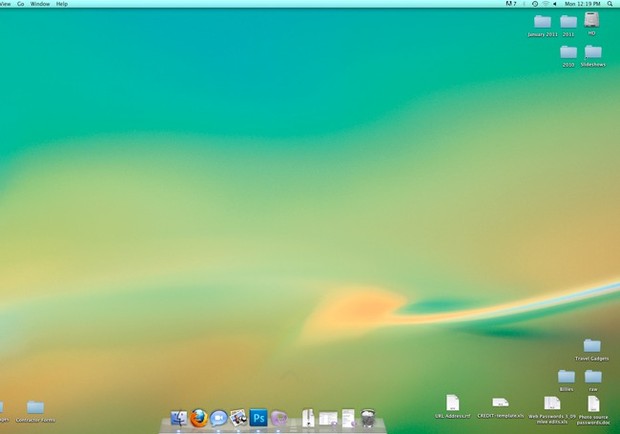
Task: Launch Photoshop from the dock
Action: tap(258, 418)
